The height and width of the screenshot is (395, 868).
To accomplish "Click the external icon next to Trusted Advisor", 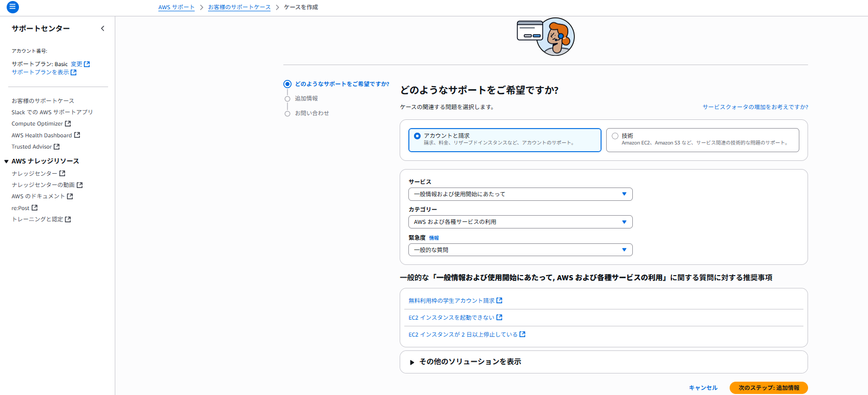I will click(x=57, y=147).
